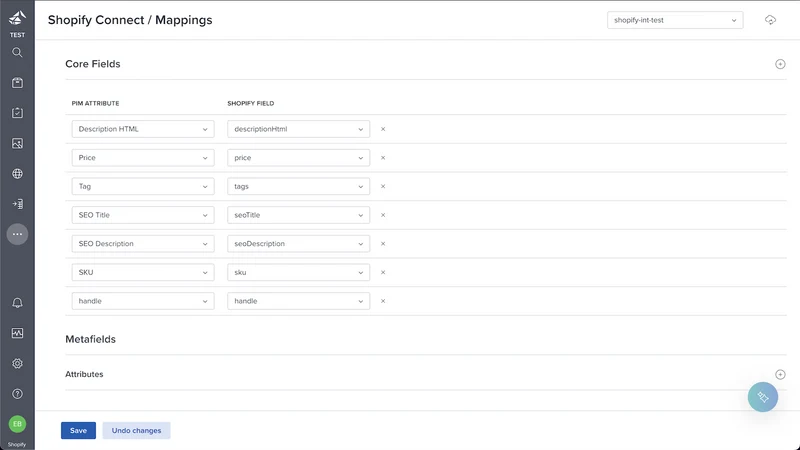
Task: Open settings gear icon in sidebar
Action: click(x=17, y=363)
